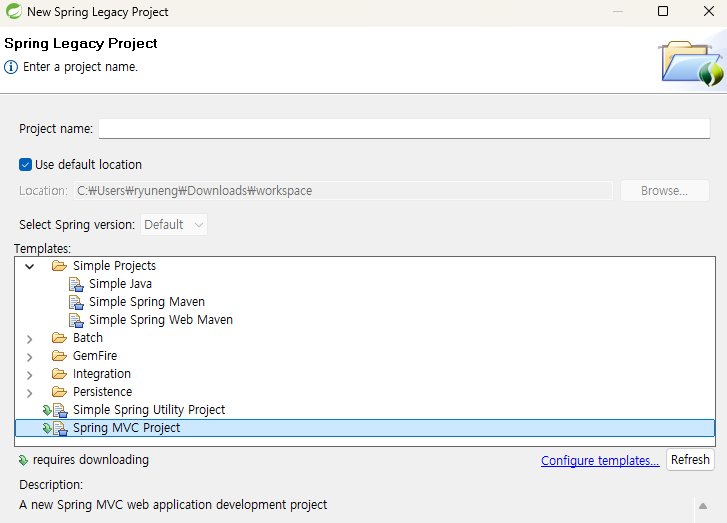727x523 pixels.
Task: Click the Integration folder icon
Action: point(59,374)
